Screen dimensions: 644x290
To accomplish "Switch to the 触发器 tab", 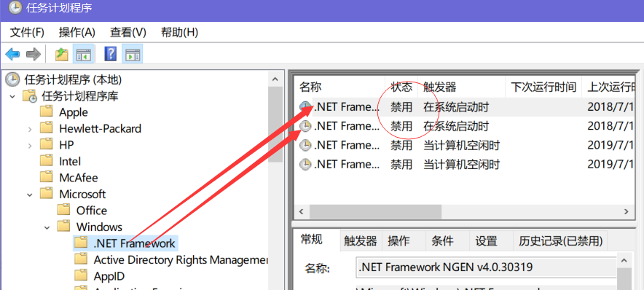I will 361,241.
